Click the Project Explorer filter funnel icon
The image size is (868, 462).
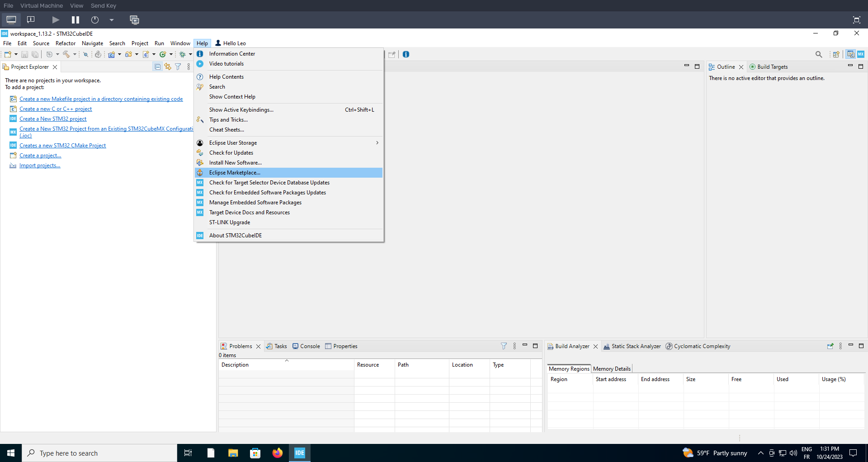(178, 67)
